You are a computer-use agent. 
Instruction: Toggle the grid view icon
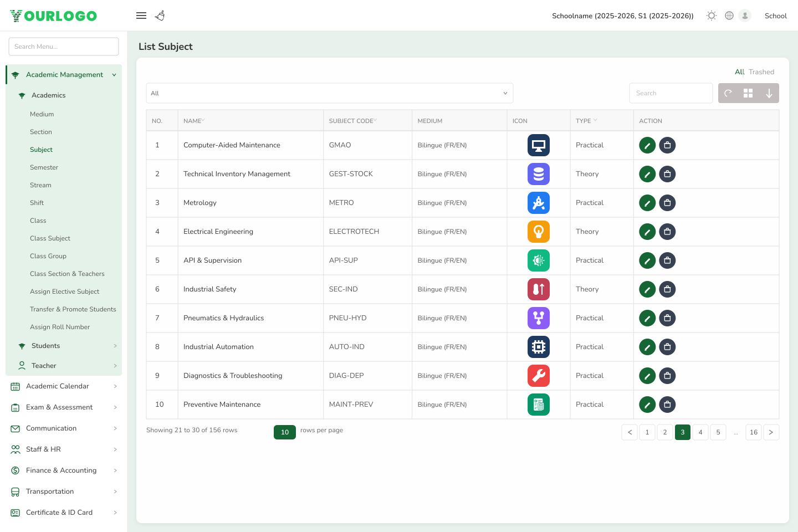pyautogui.click(x=748, y=93)
